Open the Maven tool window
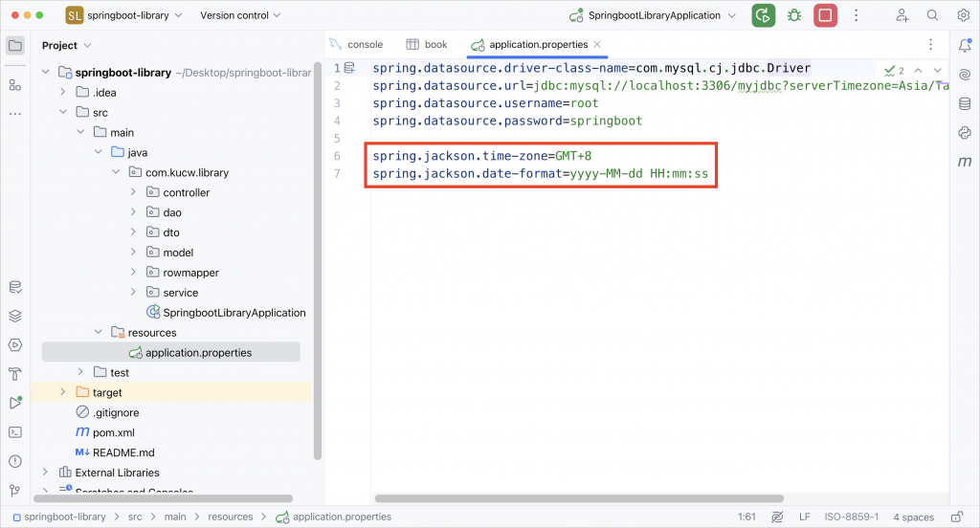Screen dimensions: 980x528 [965, 162]
